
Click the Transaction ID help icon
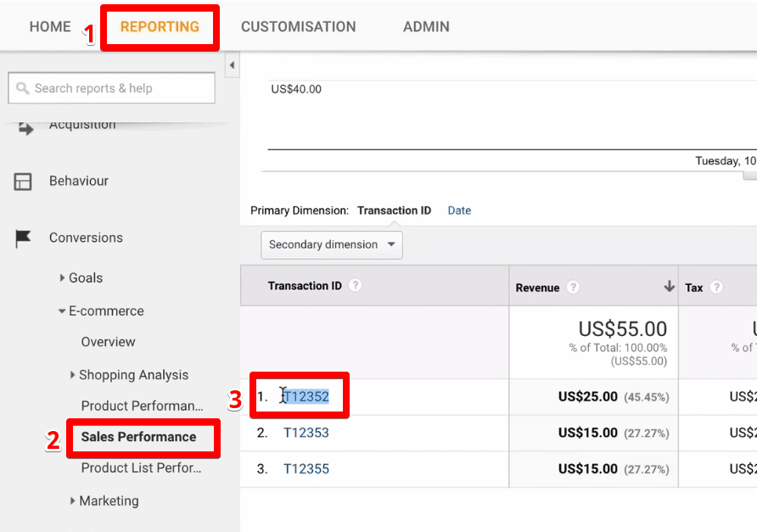355,285
